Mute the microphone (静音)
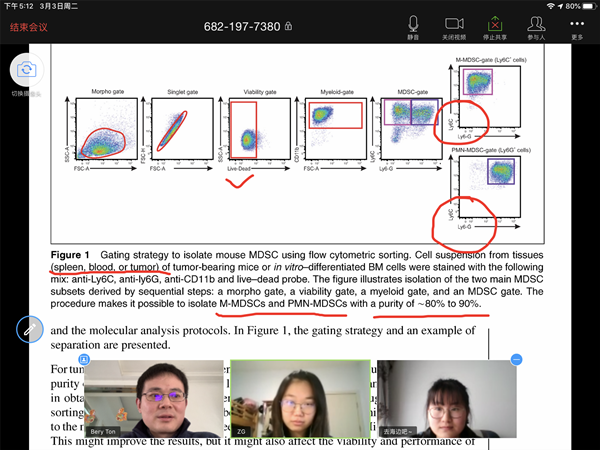 pyautogui.click(x=413, y=26)
